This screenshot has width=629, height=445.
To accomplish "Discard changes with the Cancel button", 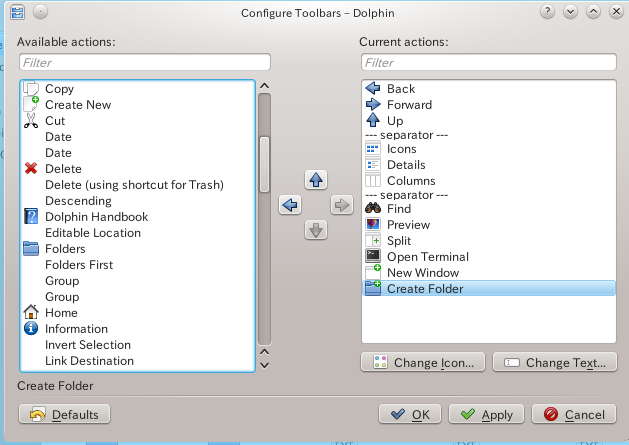I will click(x=574, y=414).
